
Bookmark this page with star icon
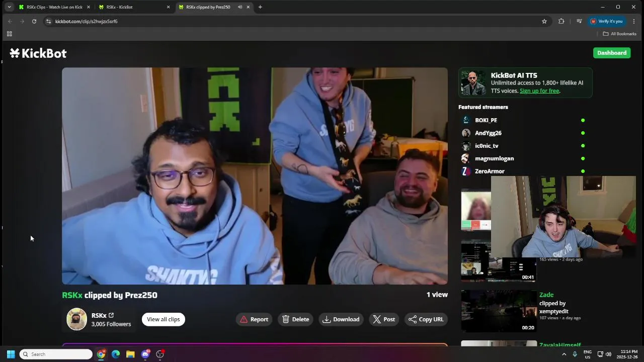point(544,21)
